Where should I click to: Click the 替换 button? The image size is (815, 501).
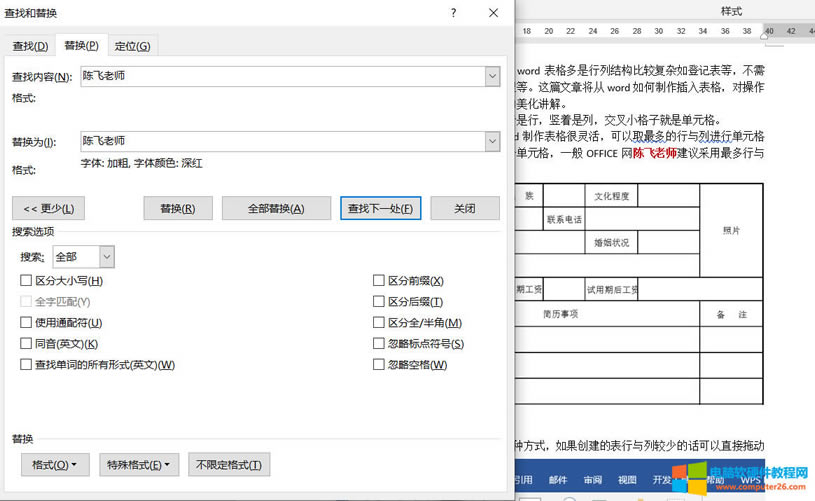point(177,208)
